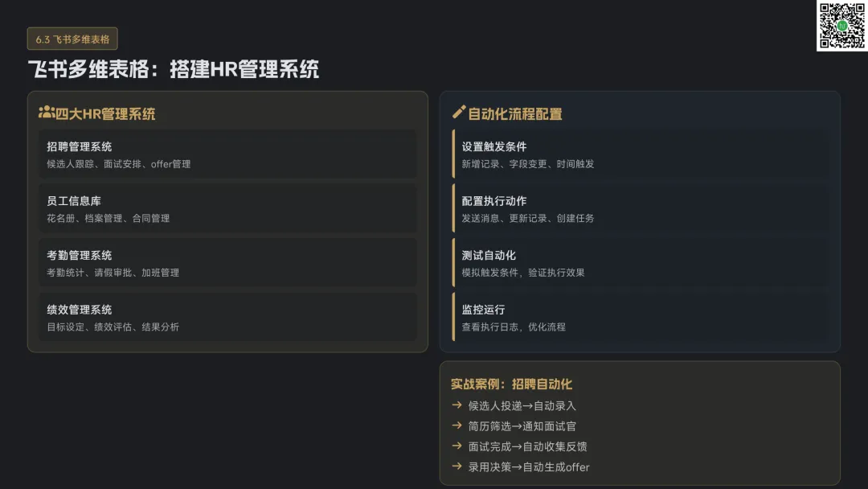Click the 6.3 飞书多维表格 section tag

point(72,39)
